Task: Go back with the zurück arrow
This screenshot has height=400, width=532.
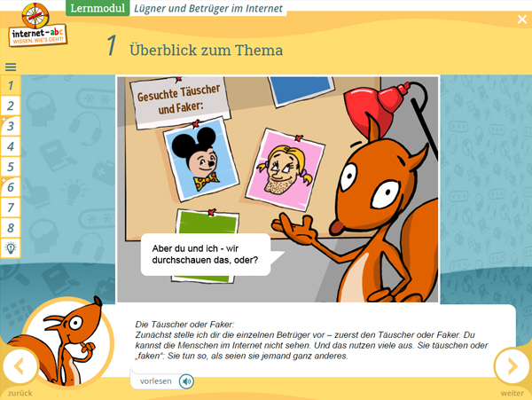Action: coord(20,365)
